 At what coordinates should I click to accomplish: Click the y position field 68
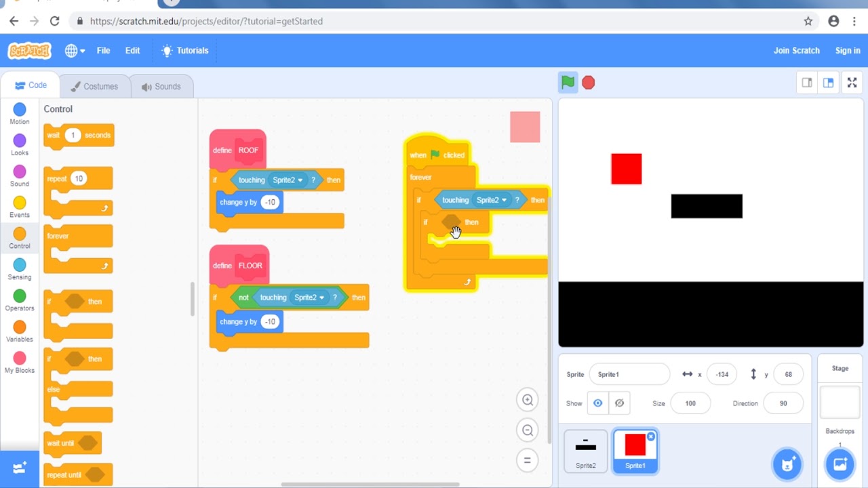tap(788, 374)
